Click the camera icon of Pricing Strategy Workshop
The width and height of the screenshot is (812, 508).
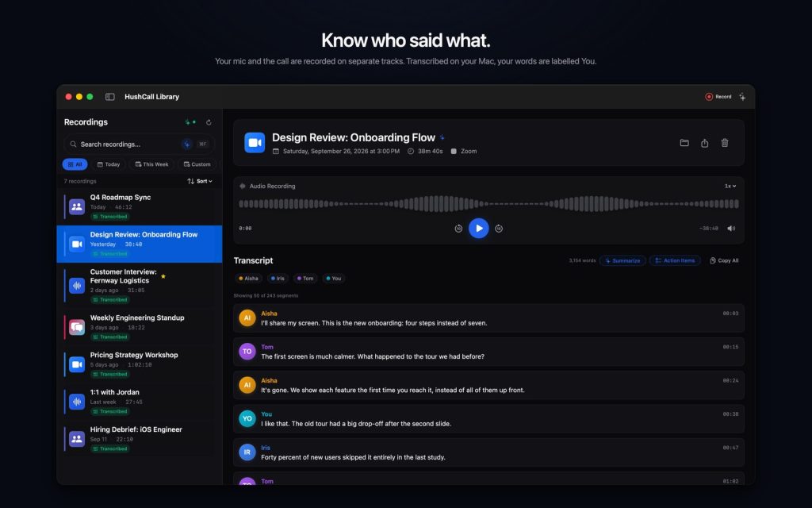pos(77,365)
